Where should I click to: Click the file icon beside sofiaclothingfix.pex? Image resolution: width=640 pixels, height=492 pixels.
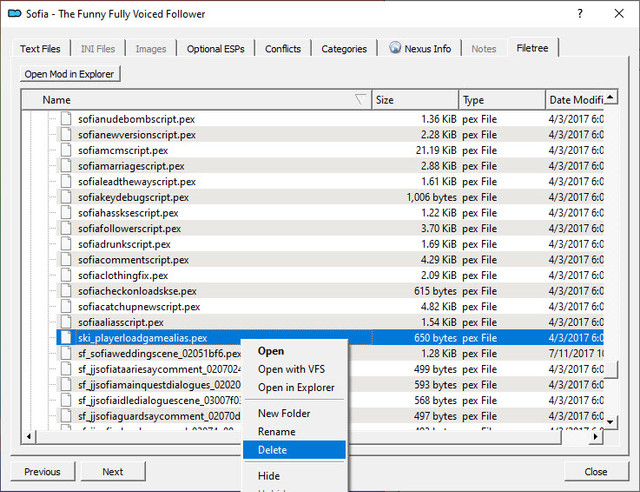(x=66, y=275)
